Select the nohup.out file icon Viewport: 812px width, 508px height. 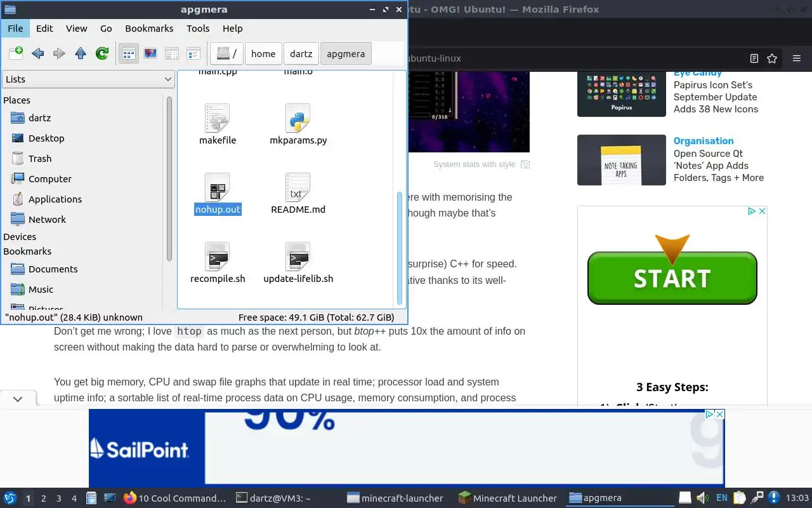click(218, 188)
